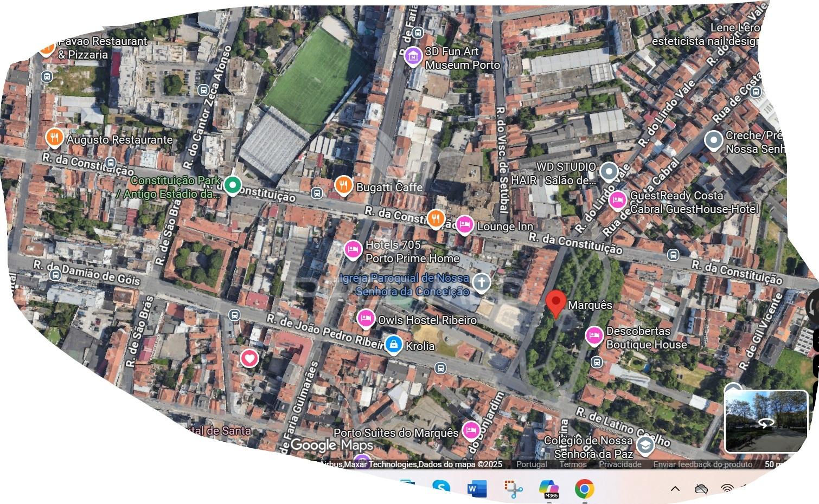Select the Descobertas Boutique House hotel pin
This screenshot has height=504, width=819.
(x=594, y=336)
